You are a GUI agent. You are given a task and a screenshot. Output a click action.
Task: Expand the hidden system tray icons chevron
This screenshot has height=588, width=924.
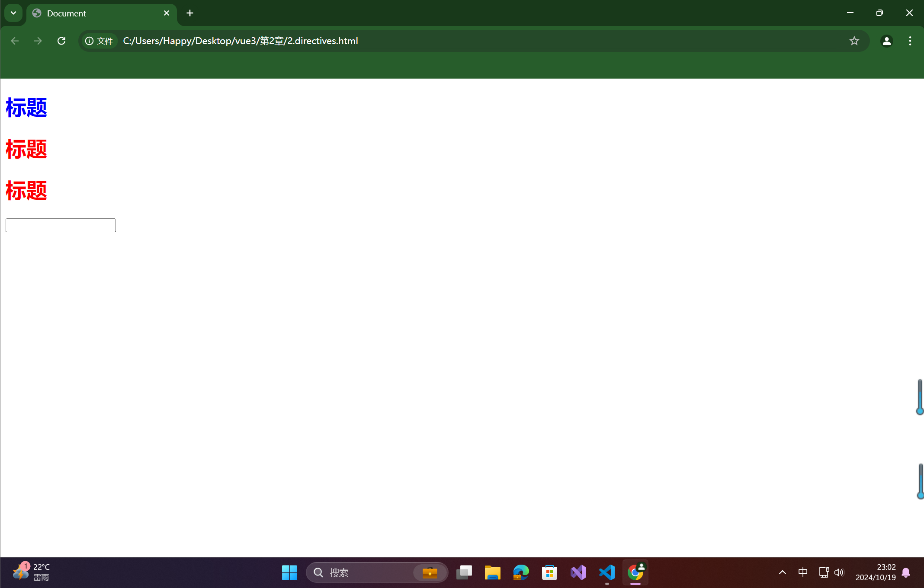[x=782, y=572]
